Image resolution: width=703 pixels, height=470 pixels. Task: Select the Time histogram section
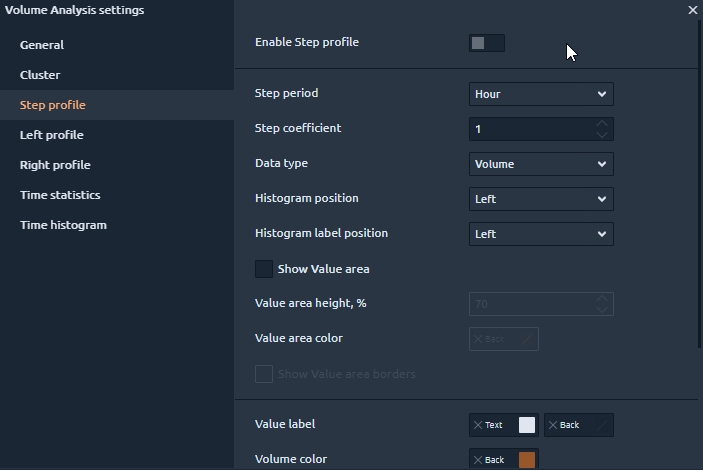(63, 225)
